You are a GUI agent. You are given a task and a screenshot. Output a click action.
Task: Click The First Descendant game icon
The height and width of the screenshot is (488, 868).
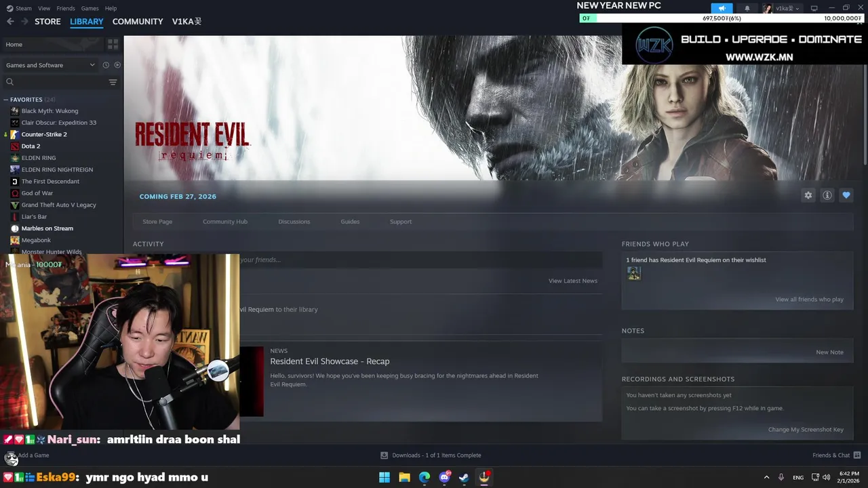point(15,182)
